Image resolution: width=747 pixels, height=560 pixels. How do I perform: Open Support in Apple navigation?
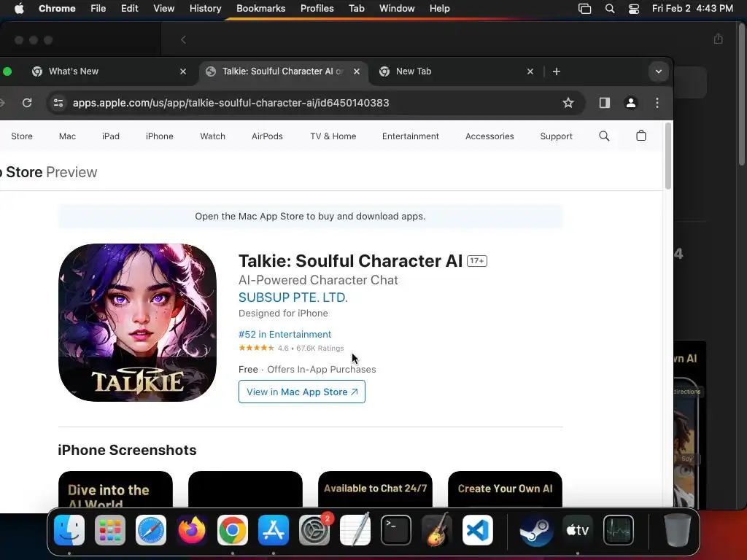tap(556, 136)
